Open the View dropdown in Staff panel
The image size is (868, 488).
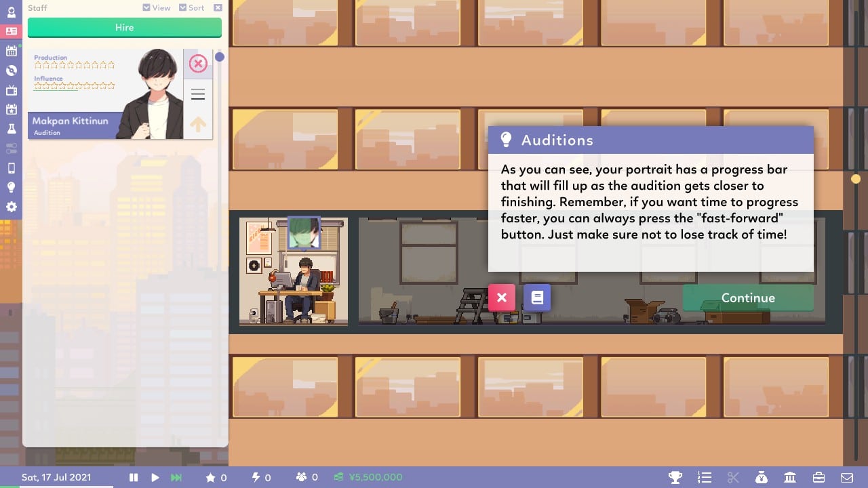pyautogui.click(x=157, y=7)
